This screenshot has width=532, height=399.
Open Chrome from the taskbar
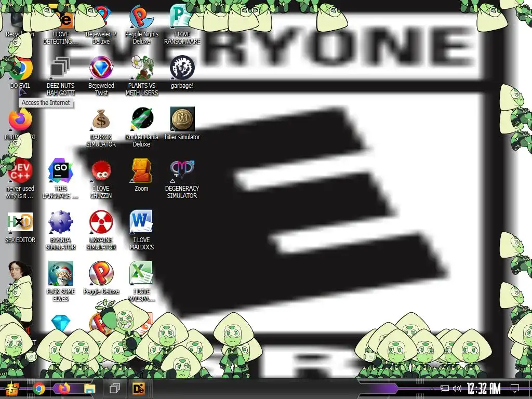[x=39, y=389]
